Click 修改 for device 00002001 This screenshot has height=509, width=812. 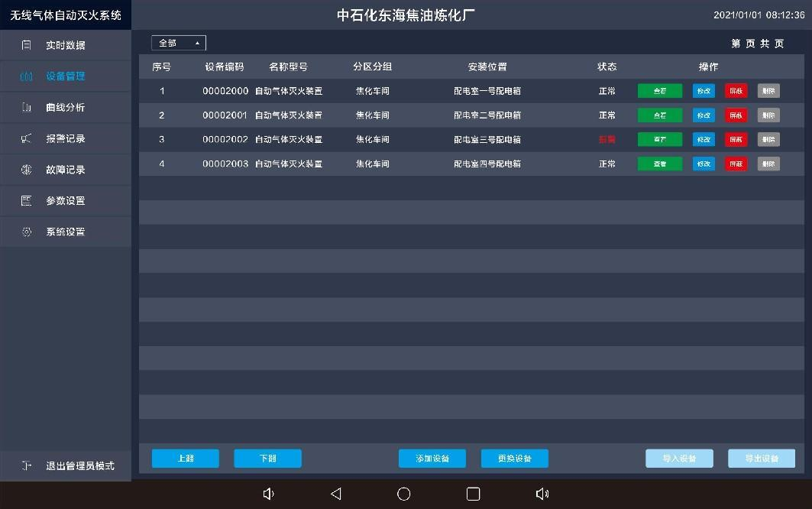point(704,115)
